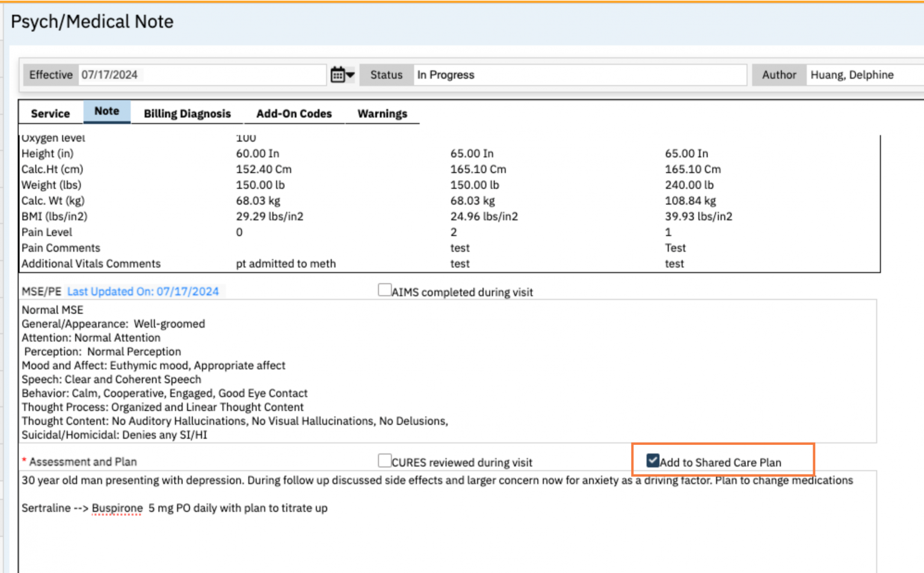924x573 pixels.
Task: Check AIMS completed during visit
Action: (x=384, y=290)
